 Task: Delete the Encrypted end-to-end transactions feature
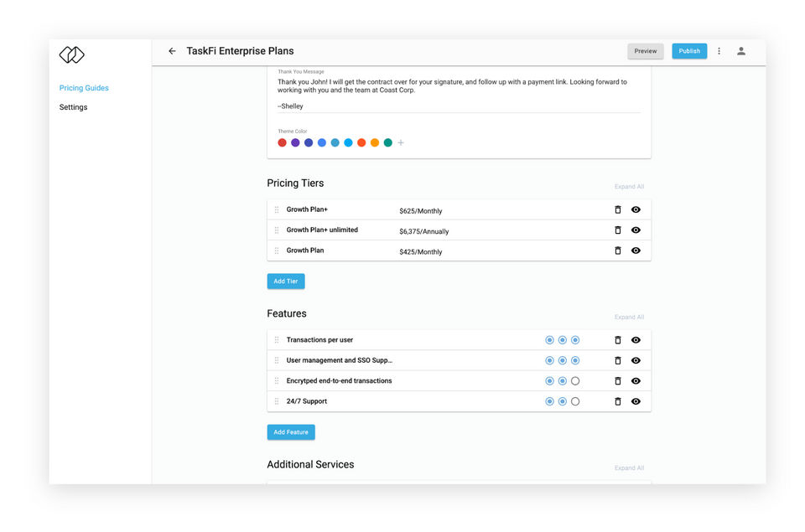(618, 380)
